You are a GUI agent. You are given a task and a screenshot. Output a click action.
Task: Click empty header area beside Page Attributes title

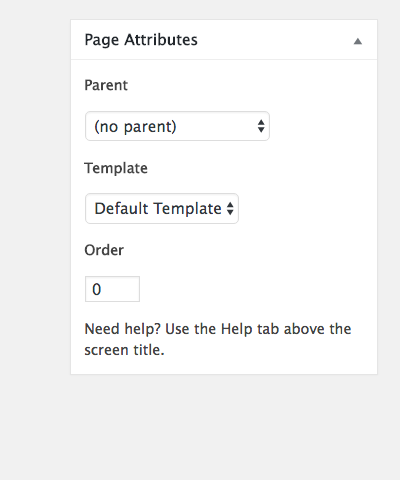pos(273,40)
